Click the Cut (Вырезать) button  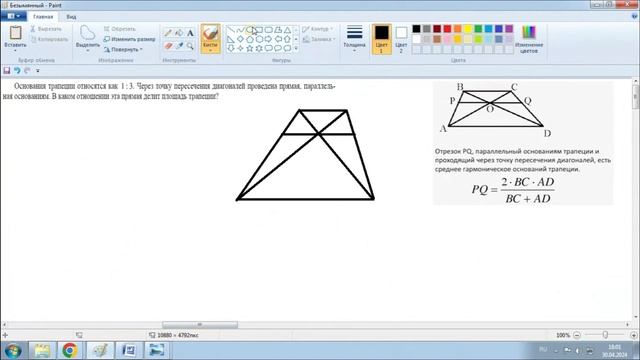(x=46, y=29)
